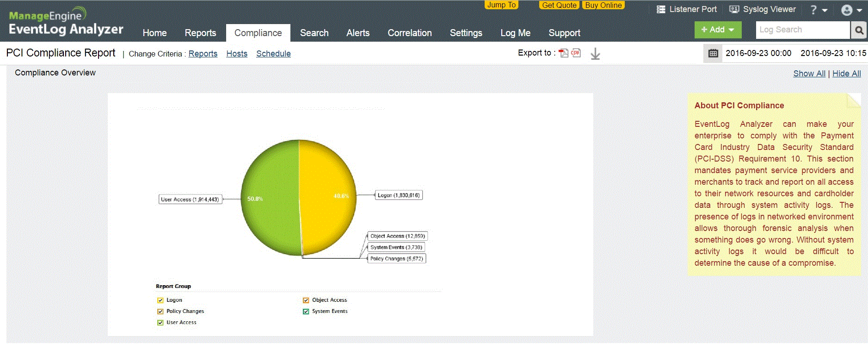Go to the Support tab
Image resolution: width=868 pixels, height=344 pixels.
564,33
